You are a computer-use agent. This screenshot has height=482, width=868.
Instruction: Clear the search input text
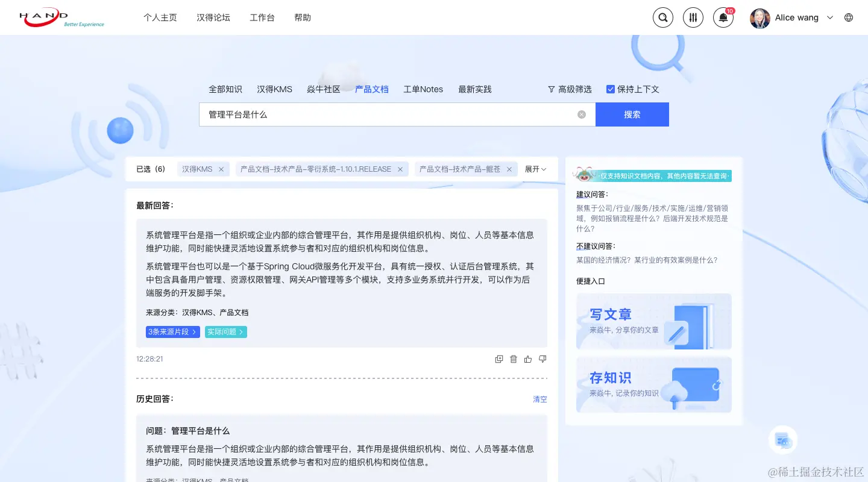pos(582,114)
